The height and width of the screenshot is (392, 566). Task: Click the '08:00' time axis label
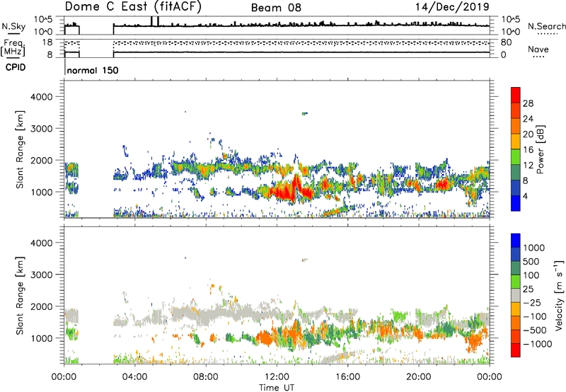click(x=206, y=377)
